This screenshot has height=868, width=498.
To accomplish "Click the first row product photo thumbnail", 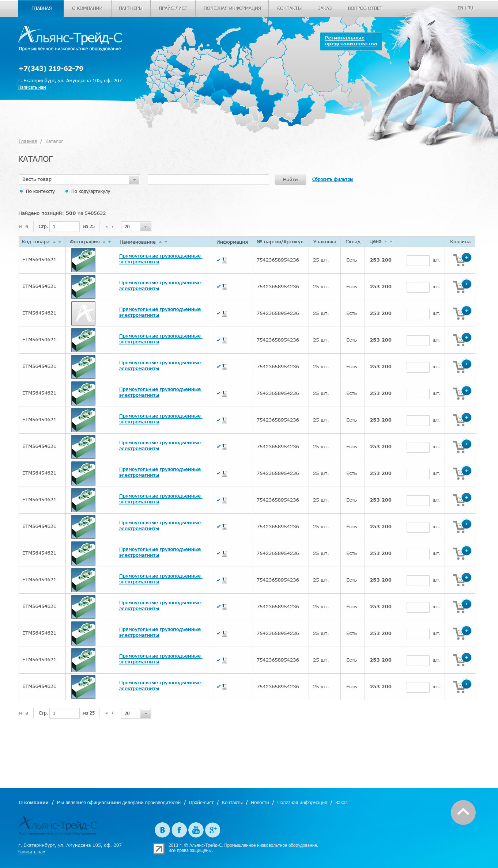I will pos(83,260).
